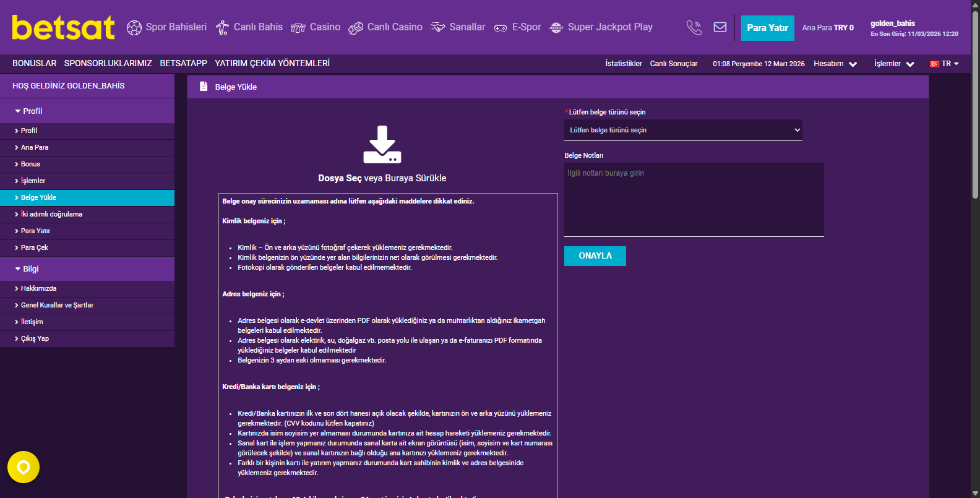Click the Canlı Sonuçlar link

(673, 64)
